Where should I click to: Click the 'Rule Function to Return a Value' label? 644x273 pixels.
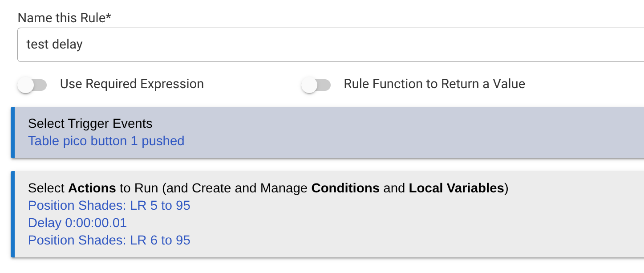click(x=434, y=84)
